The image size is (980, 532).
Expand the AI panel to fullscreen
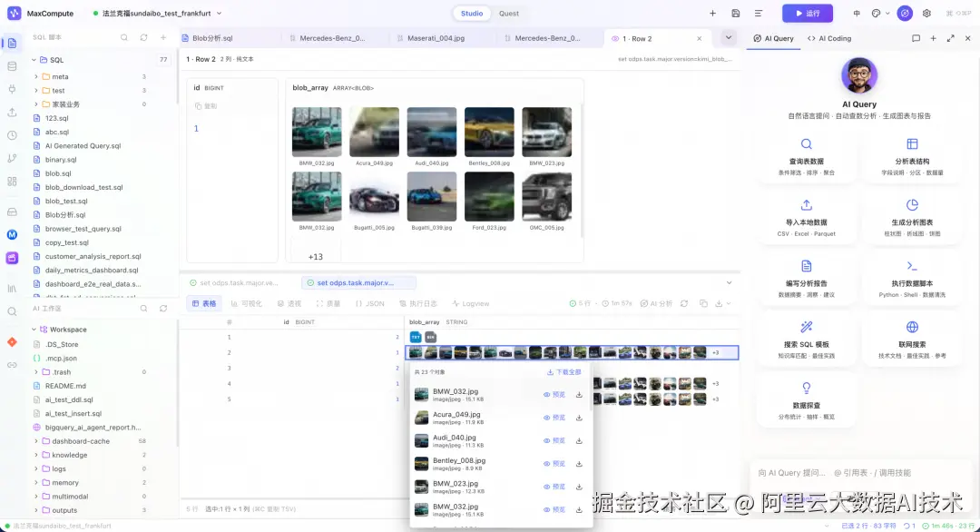pos(951,38)
